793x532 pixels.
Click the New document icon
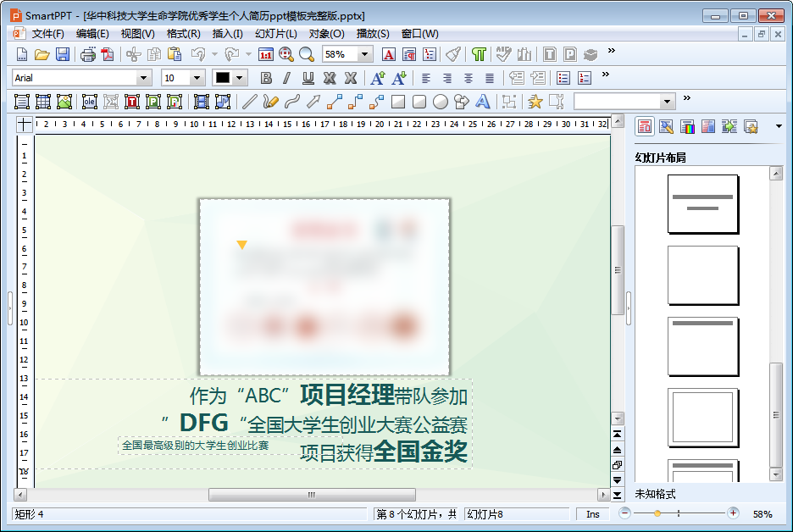(22, 54)
